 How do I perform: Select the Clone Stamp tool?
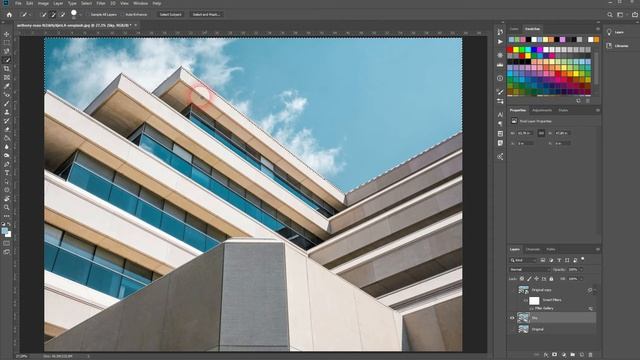click(7, 112)
